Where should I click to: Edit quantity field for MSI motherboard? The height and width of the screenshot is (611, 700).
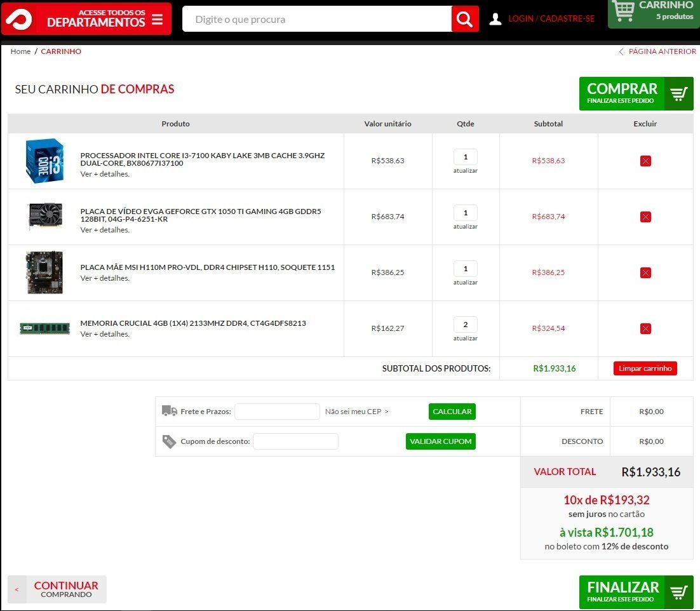click(x=465, y=269)
